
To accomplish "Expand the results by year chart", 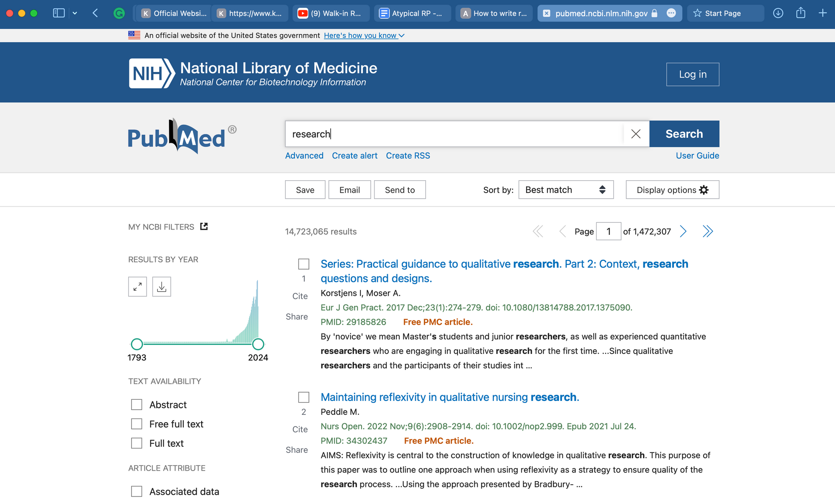I will pyautogui.click(x=137, y=287).
